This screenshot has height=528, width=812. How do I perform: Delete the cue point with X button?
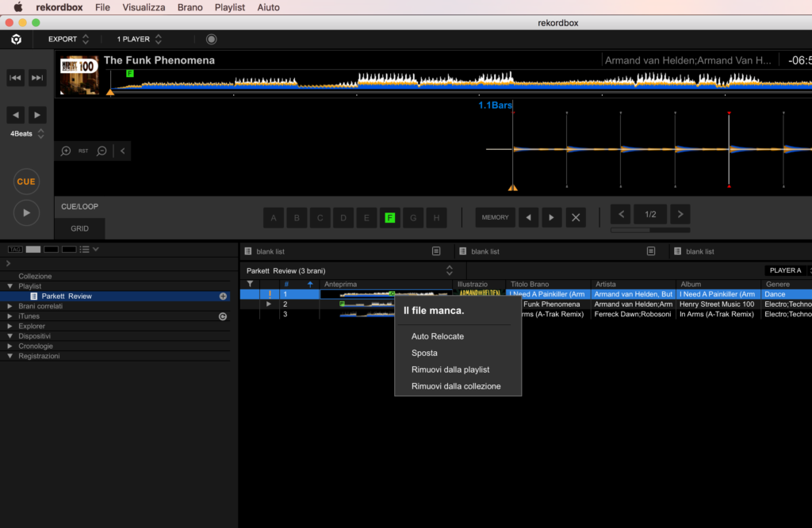coord(576,217)
